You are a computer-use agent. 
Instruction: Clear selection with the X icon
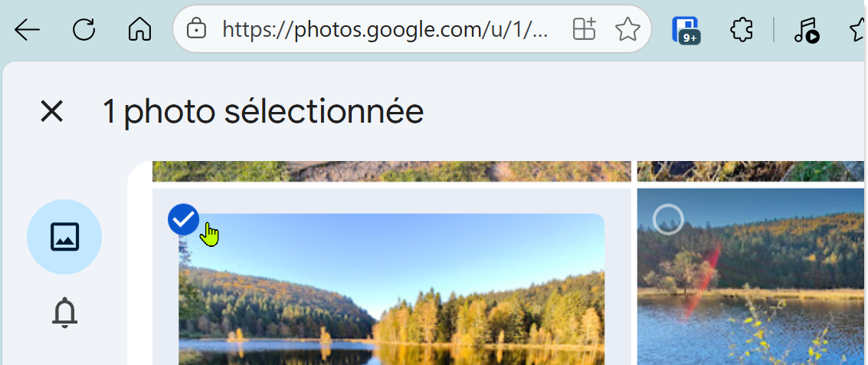click(x=51, y=112)
